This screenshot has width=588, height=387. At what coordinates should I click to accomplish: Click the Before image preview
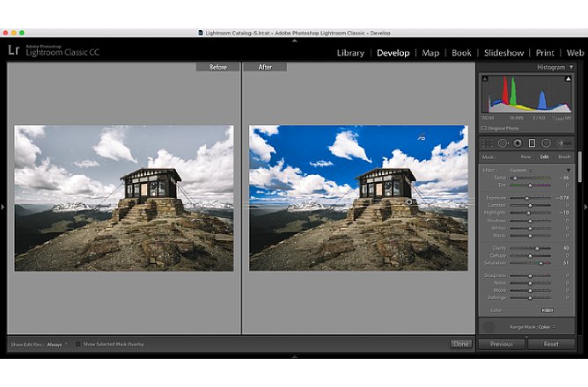tap(124, 198)
